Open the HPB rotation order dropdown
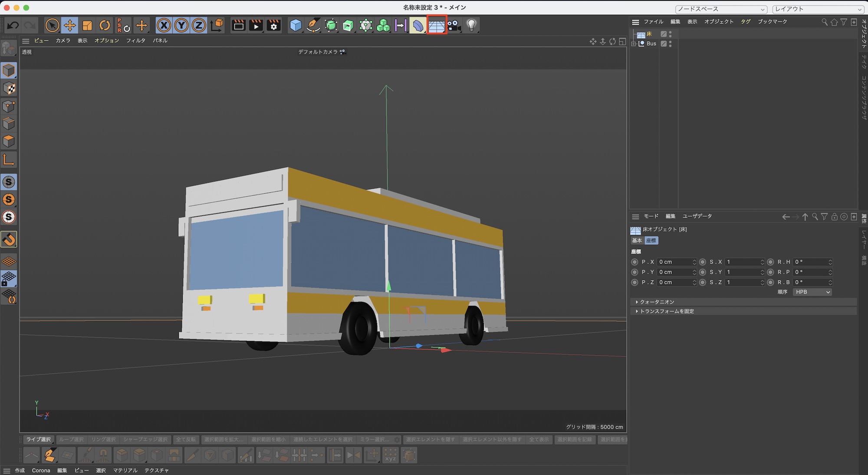 coord(812,292)
